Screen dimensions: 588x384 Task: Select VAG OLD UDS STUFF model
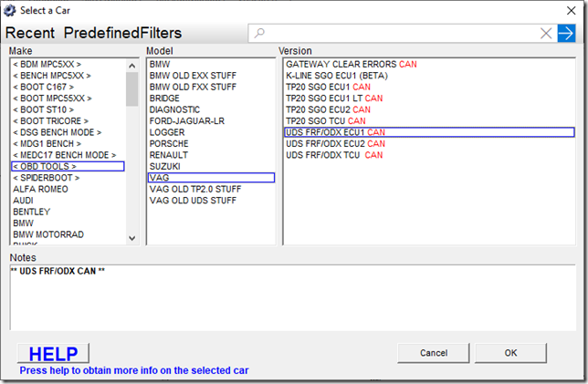pos(211,201)
